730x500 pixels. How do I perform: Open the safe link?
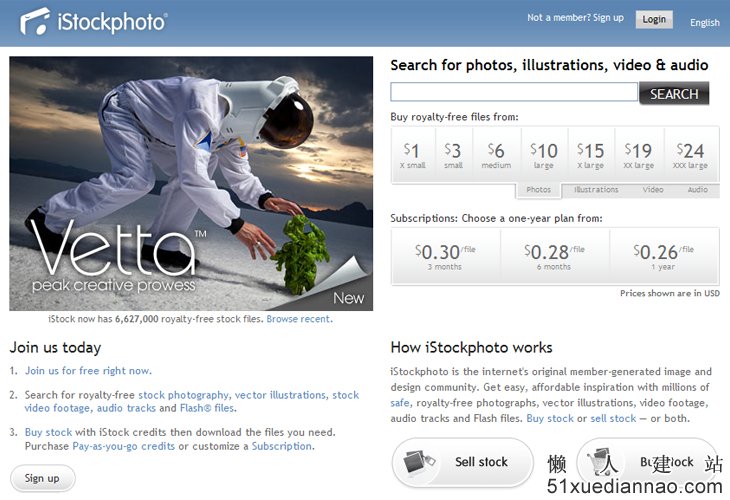[x=400, y=403]
